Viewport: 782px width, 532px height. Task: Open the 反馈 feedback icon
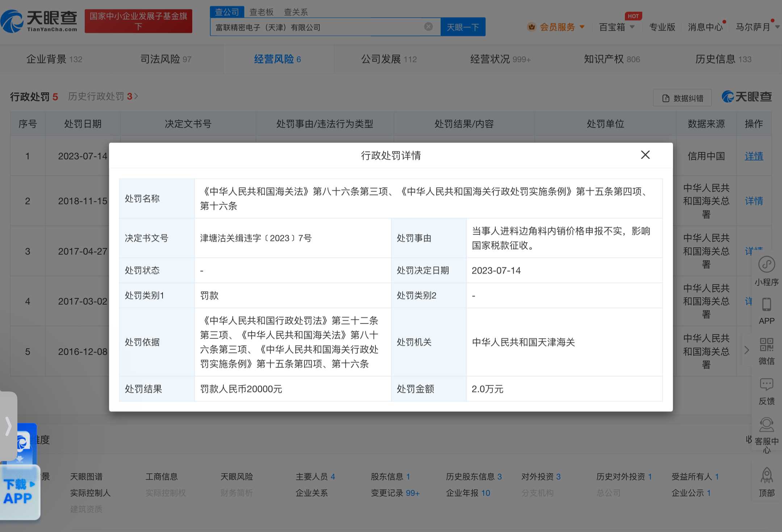click(x=766, y=385)
